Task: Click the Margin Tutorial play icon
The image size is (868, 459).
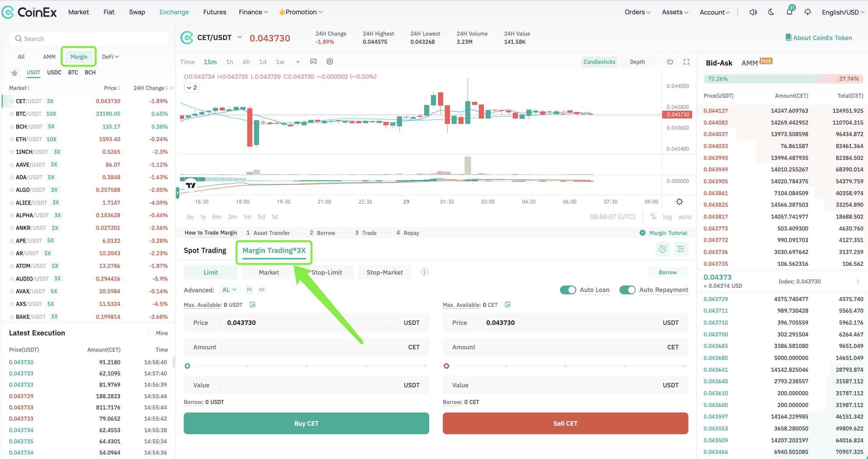Action: click(x=643, y=233)
